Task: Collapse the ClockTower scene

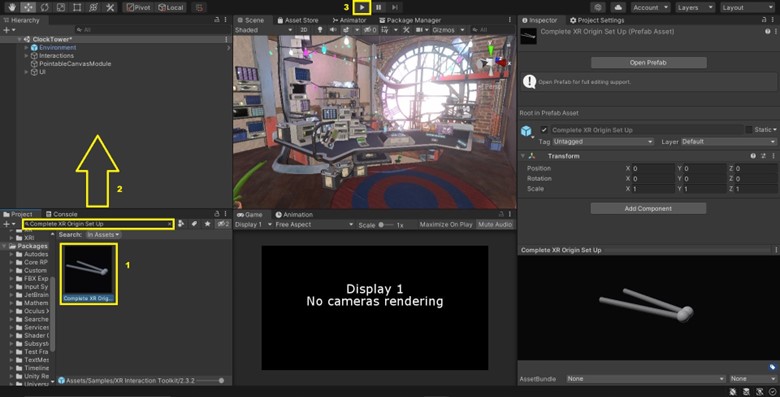Action: 19,39
